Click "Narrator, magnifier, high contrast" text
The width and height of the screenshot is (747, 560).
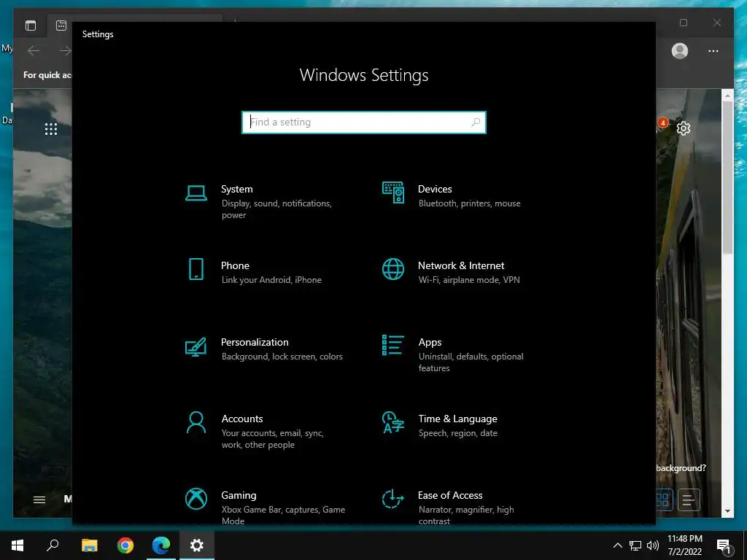click(x=466, y=516)
